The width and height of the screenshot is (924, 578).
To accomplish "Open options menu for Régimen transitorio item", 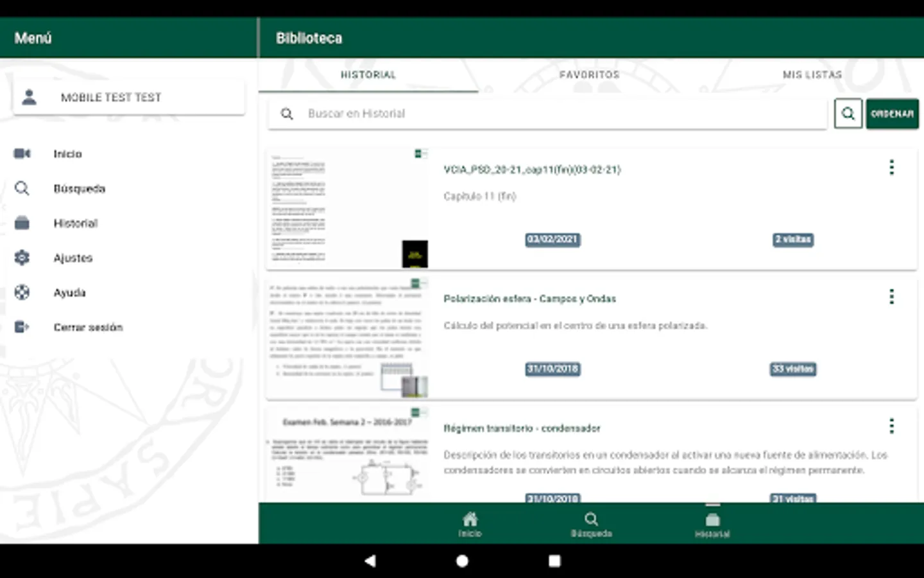I will [891, 426].
